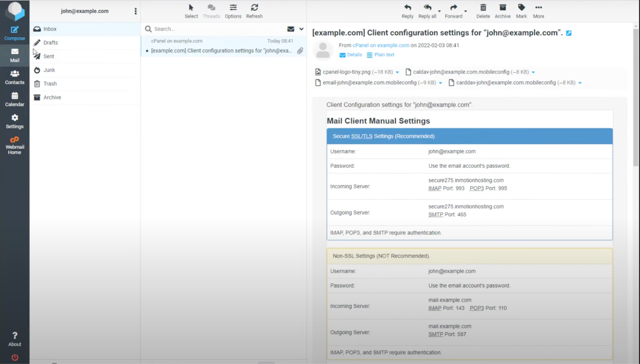Enable message selection with the Select tool

point(191,11)
